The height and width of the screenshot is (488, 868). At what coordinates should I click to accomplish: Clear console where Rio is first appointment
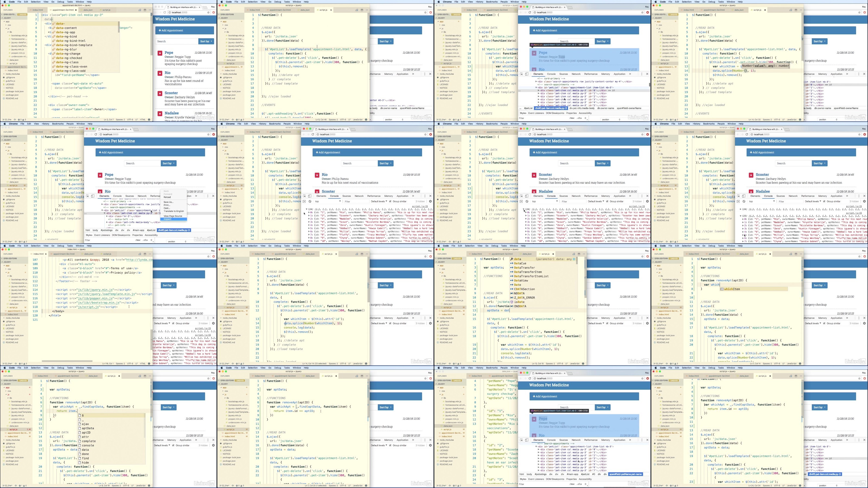(x=310, y=201)
